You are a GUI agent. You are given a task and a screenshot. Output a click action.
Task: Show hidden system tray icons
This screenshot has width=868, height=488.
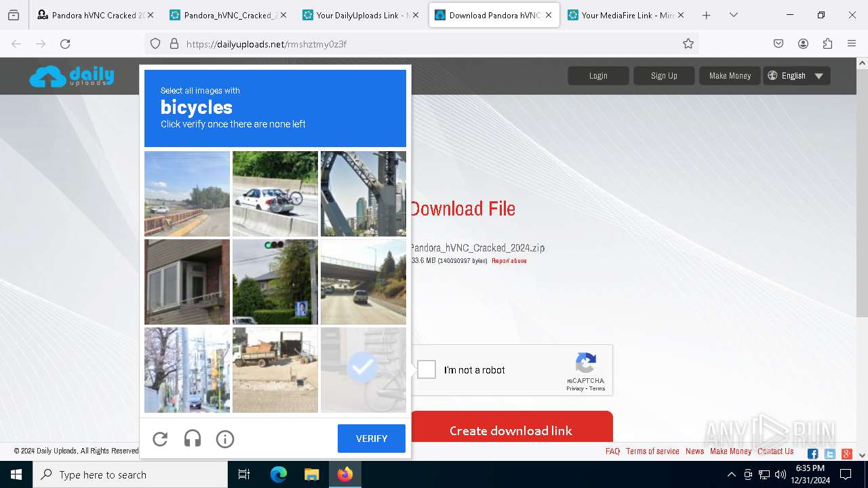(731, 474)
